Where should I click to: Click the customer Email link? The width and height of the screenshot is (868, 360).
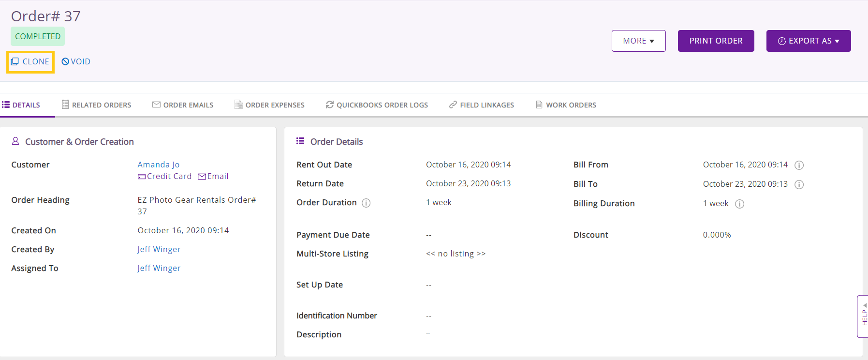tap(213, 176)
